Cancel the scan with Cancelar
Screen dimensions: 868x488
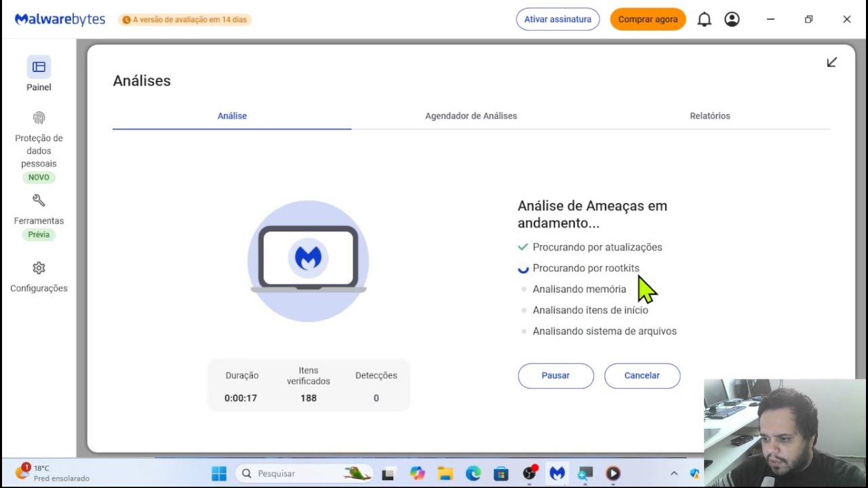coord(642,375)
